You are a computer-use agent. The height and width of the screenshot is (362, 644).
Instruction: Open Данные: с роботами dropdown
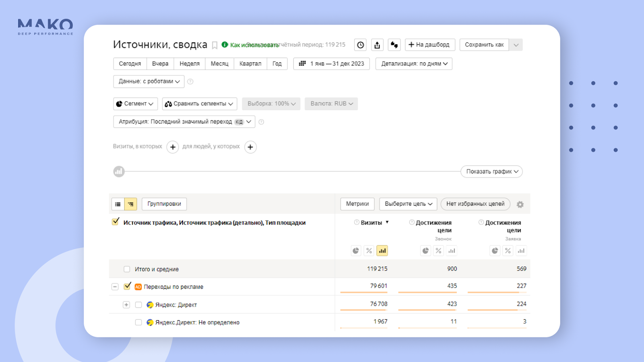click(x=149, y=82)
